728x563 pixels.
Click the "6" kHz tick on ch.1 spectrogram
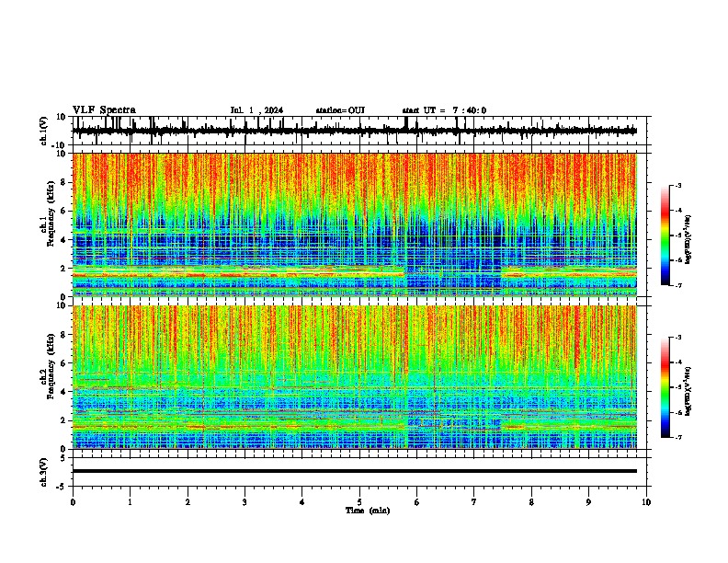[x=63, y=211]
